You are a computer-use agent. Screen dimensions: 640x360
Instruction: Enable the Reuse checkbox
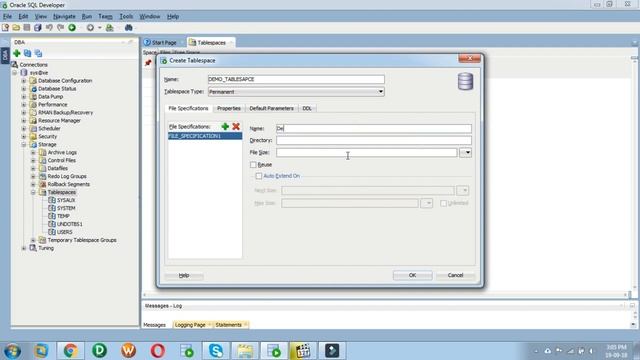(x=253, y=164)
